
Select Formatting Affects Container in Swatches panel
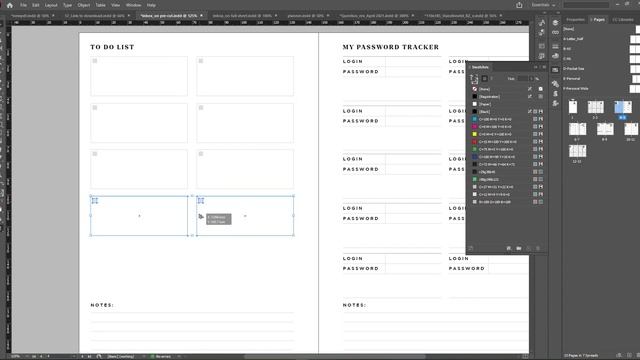pos(484,78)
